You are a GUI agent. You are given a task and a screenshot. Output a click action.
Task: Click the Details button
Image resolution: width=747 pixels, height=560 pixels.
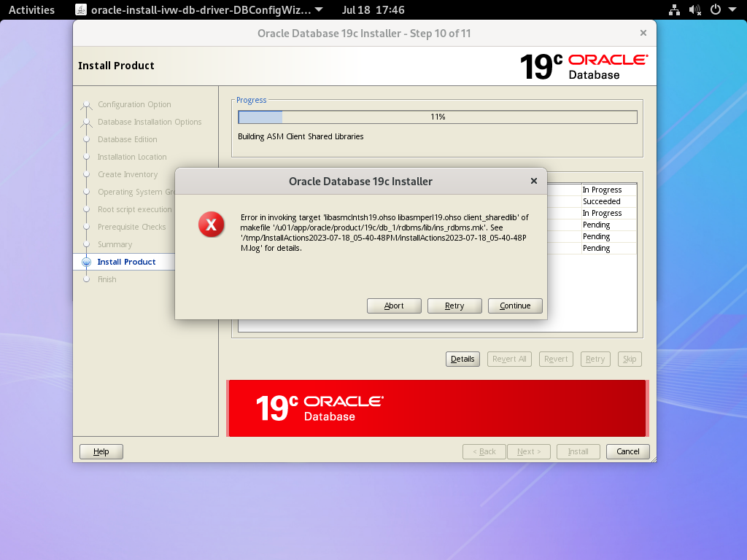[462, 359]
